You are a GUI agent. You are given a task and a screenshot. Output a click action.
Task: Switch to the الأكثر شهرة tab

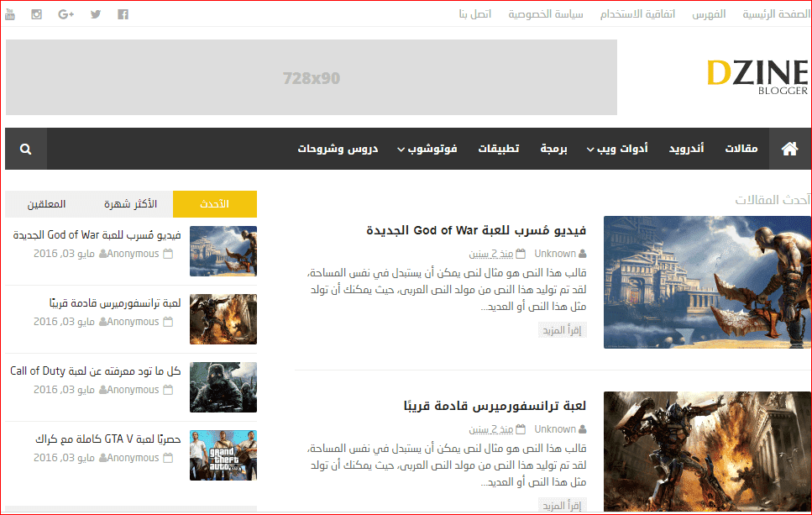[x=130, y=204]
